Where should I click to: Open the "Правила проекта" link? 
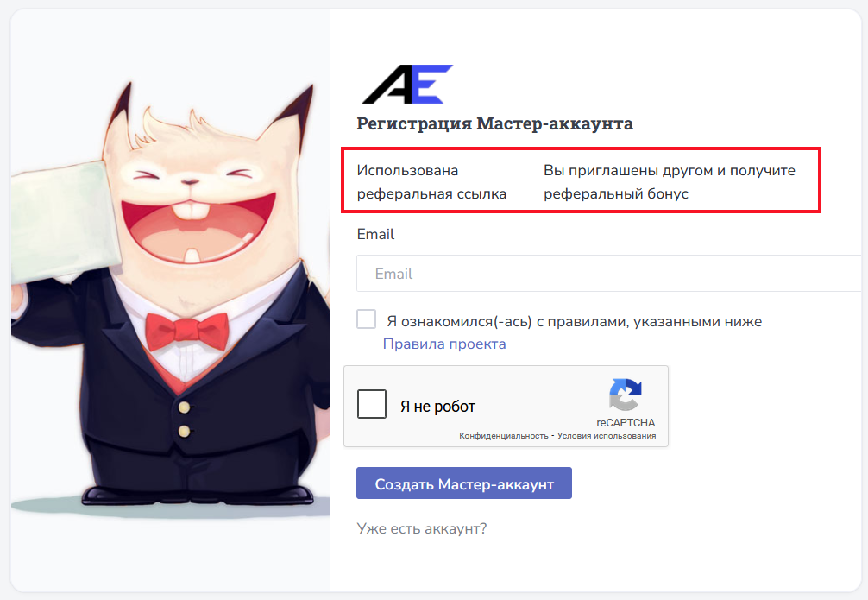pyautogui.click(x=444, y=344)
